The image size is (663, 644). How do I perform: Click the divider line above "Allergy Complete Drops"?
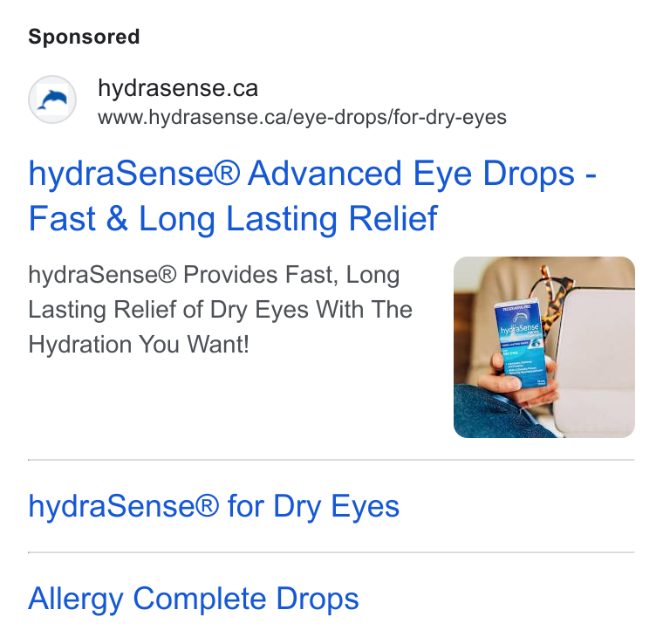331,552
